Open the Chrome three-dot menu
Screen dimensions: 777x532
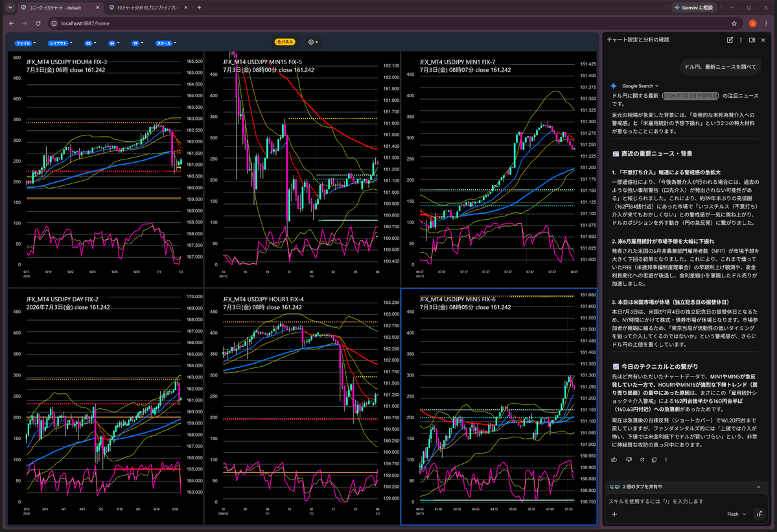[x=766, y=23]
